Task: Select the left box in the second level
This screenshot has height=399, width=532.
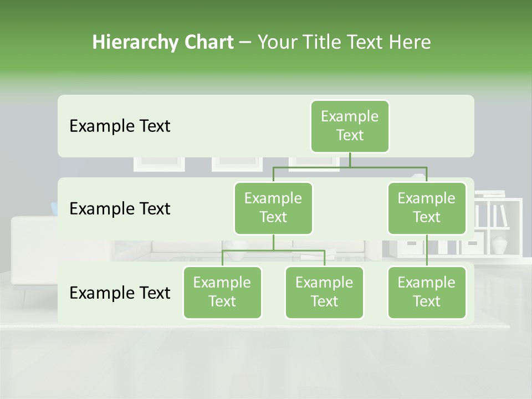Action: [273, 208]
